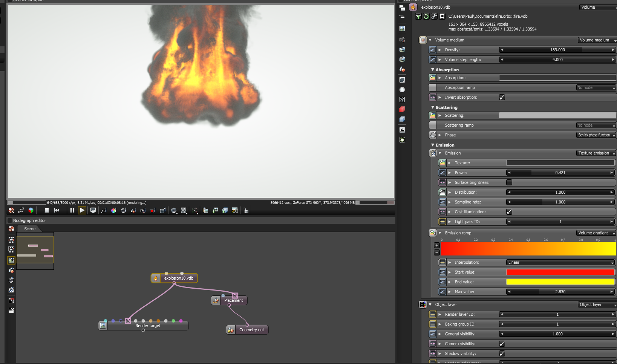Screen dimensions: 617x364
Task: Click the monitor display icon in render toolbar
Action: (x=93, y=210)
